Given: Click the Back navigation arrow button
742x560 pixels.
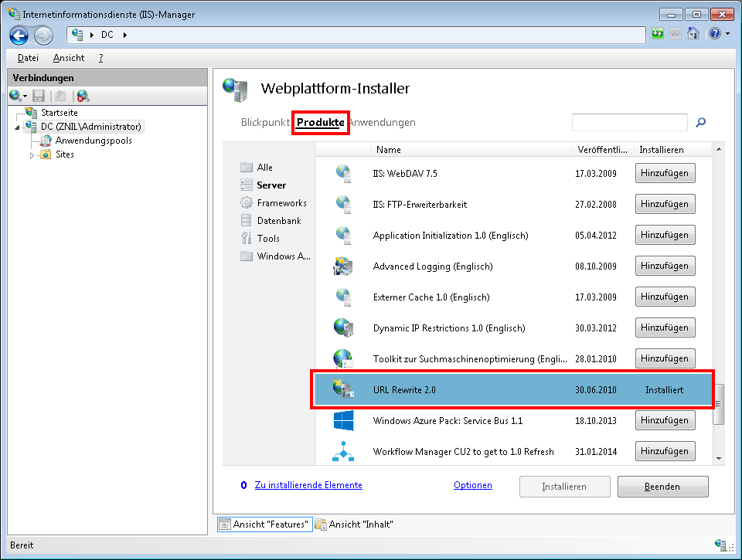Looking at the screenshot, I should tap(19, 35).
